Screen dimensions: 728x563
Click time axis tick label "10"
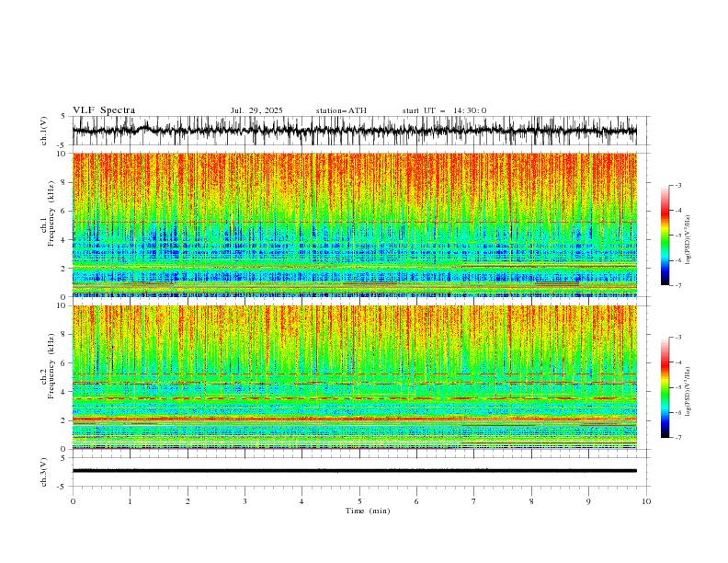click(646, 501)
